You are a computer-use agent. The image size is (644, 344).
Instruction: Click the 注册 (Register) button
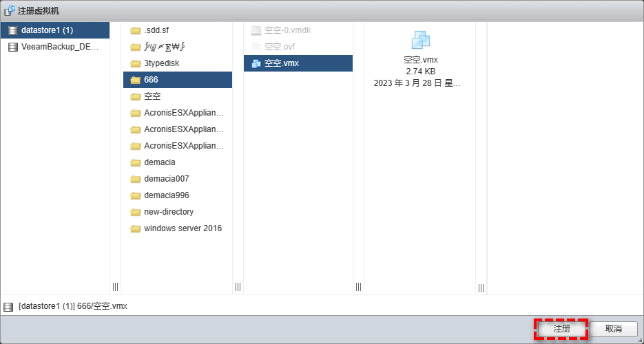click(x=561, y=329)
